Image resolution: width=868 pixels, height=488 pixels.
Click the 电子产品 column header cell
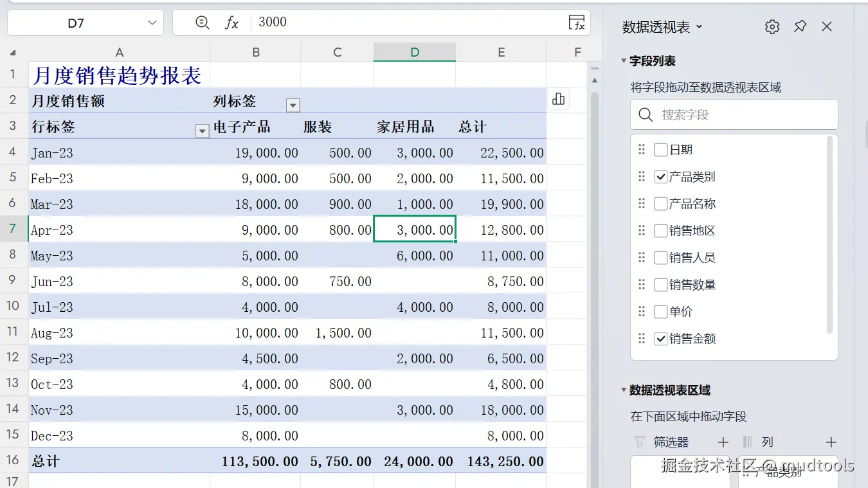(255, 127)
